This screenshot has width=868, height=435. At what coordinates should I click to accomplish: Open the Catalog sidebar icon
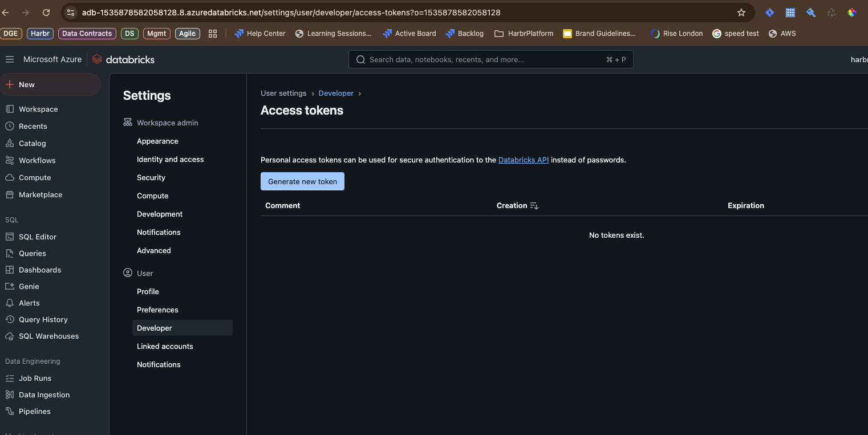coord(9,143)
